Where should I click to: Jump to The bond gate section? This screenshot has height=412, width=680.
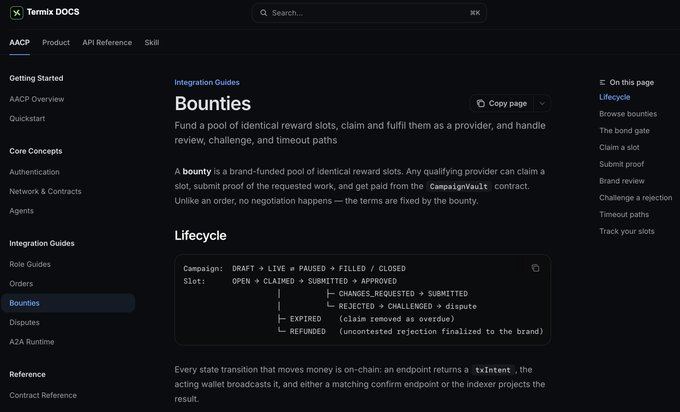[x=624, y=131]
